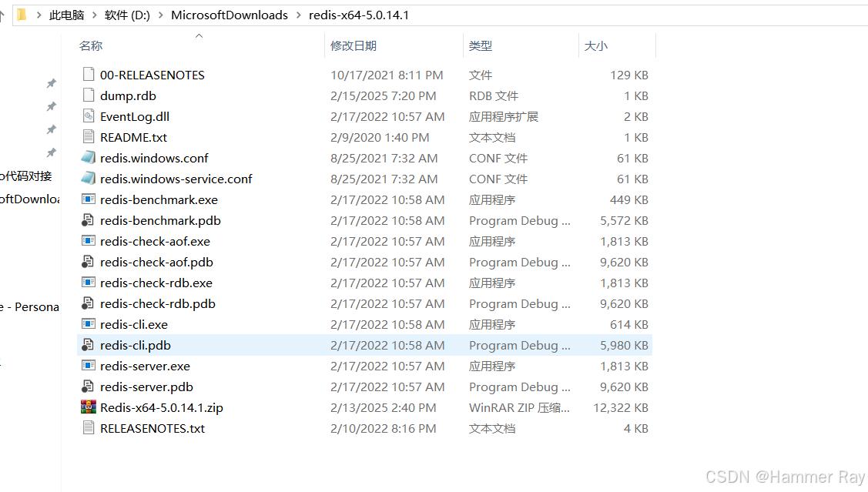Select redis.windows-service.conf file name
The width and height of the screenshot is (868, 492).
pos(176,179)
